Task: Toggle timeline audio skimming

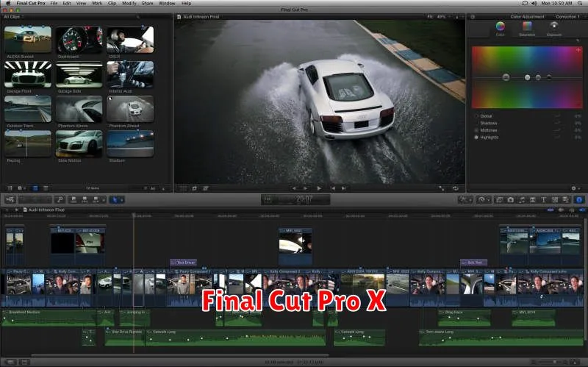Action: pos(561,210)
